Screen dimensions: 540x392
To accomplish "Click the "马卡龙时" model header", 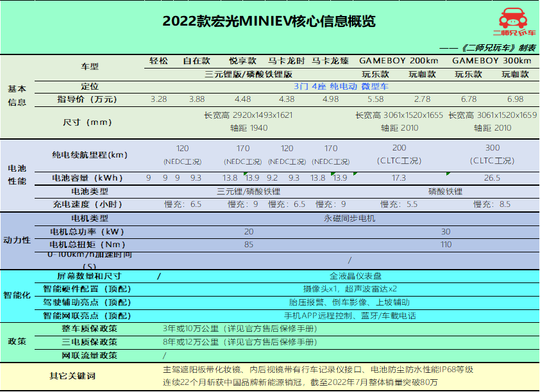I will (x=287, y=61).
